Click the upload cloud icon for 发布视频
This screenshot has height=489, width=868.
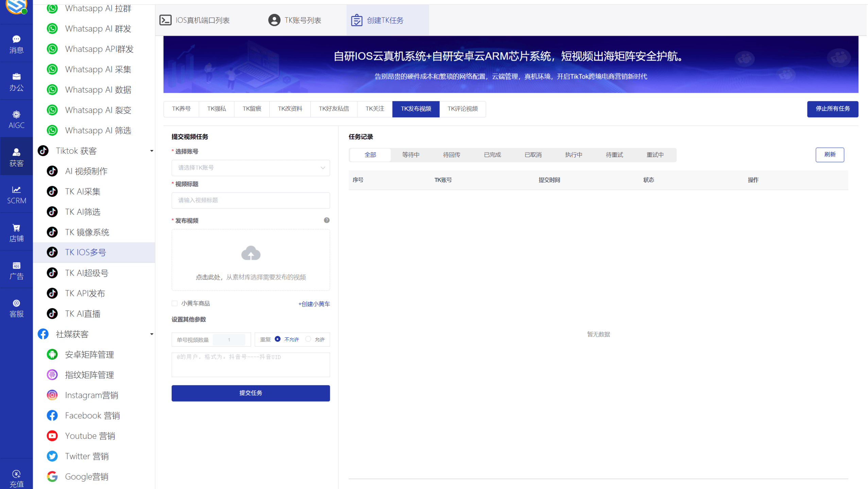pos(251,253)
